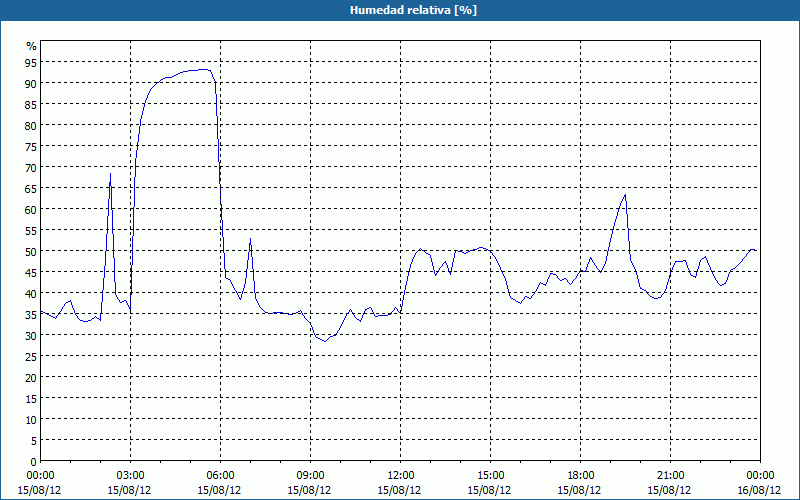This screenshot has height=500, width=800.
Task: Choose the 35 y-axis tick label
Action: pyautogui.click(x=31, y=315)
